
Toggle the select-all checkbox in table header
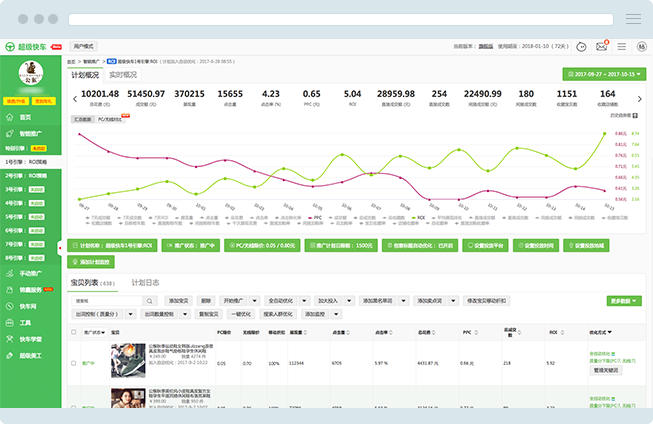pyautogui.click(x=73, y=331)
